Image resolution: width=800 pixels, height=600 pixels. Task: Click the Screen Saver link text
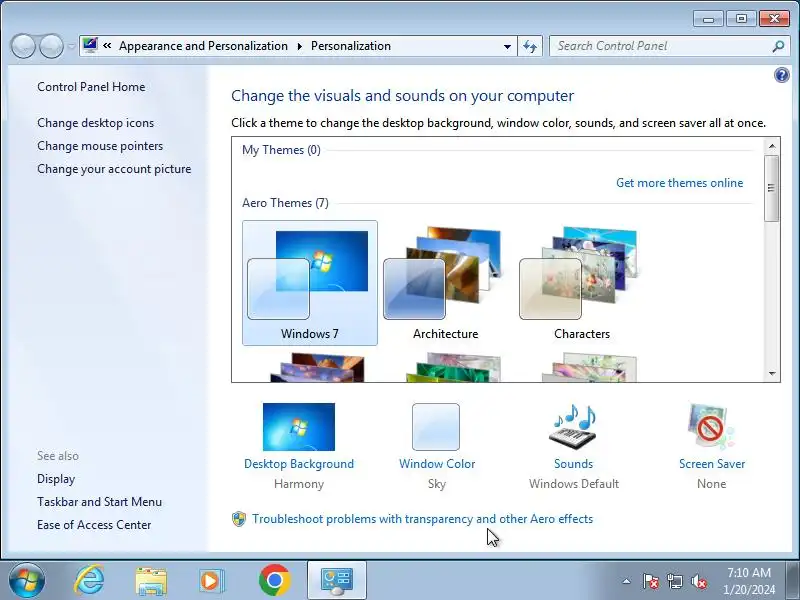(x=712, y=464)
